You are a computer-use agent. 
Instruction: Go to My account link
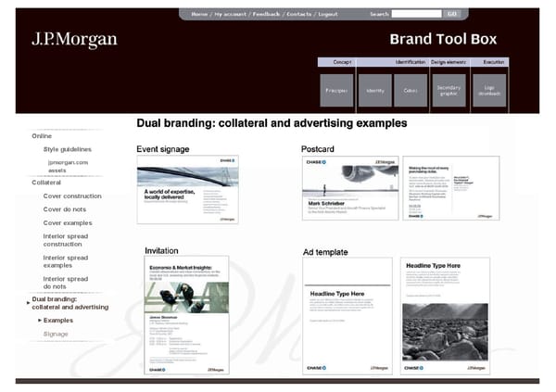pyautogui.click(x=232, y=15)
